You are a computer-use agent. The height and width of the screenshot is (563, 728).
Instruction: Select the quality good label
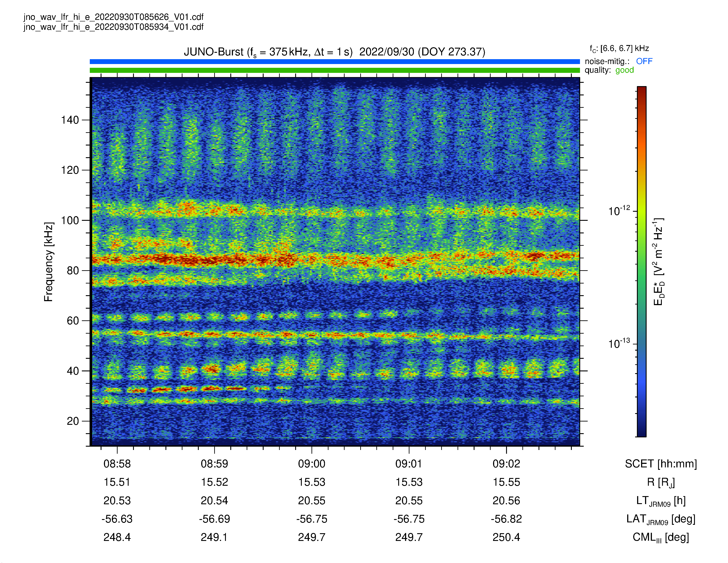(x=609, y=70)
